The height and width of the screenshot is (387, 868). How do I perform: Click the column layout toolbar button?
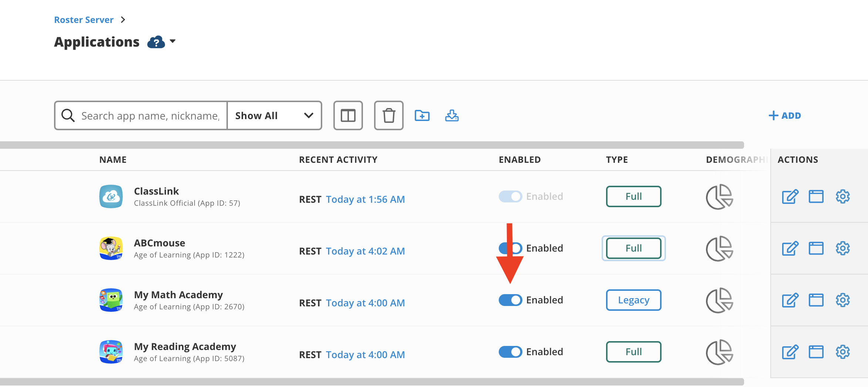tap(348, 115)
